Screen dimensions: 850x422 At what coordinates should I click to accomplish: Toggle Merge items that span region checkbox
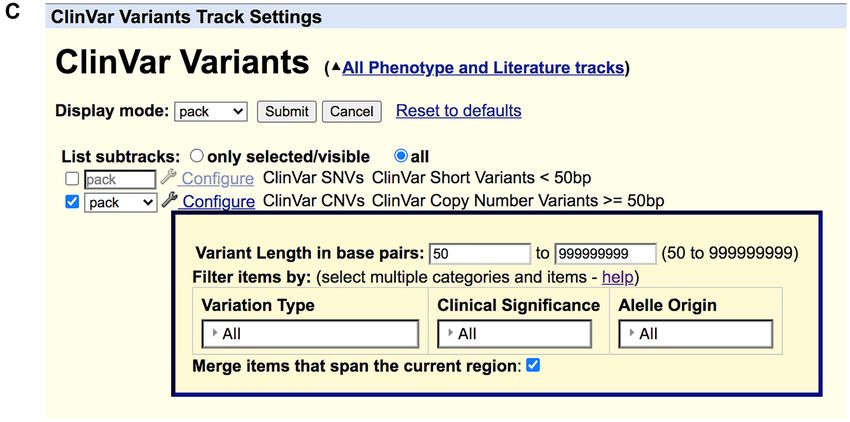point(533,365)
